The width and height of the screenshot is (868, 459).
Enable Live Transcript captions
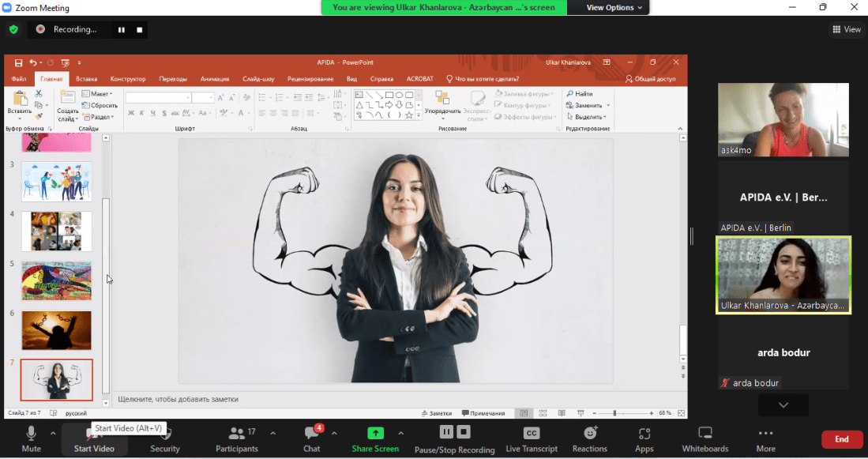pos(532,438)
